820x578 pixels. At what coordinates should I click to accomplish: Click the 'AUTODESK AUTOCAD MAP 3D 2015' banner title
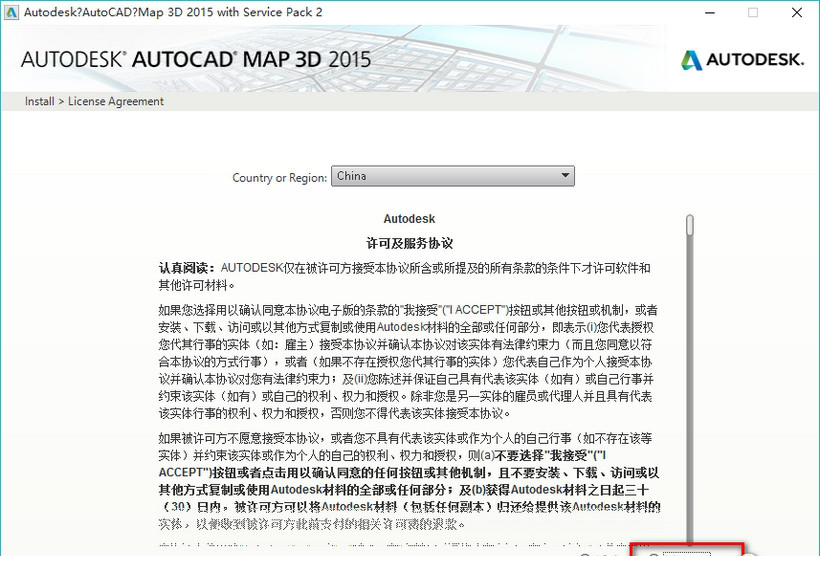[x=196, y=59]
